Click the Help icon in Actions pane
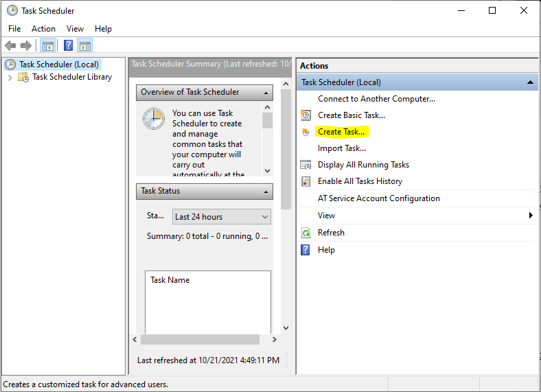 click(306, 250)
